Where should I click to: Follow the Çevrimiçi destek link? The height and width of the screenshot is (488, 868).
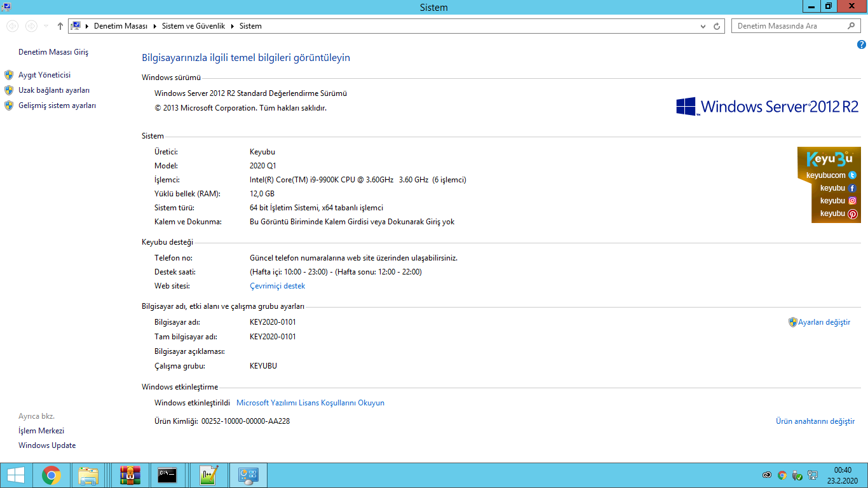278,286
